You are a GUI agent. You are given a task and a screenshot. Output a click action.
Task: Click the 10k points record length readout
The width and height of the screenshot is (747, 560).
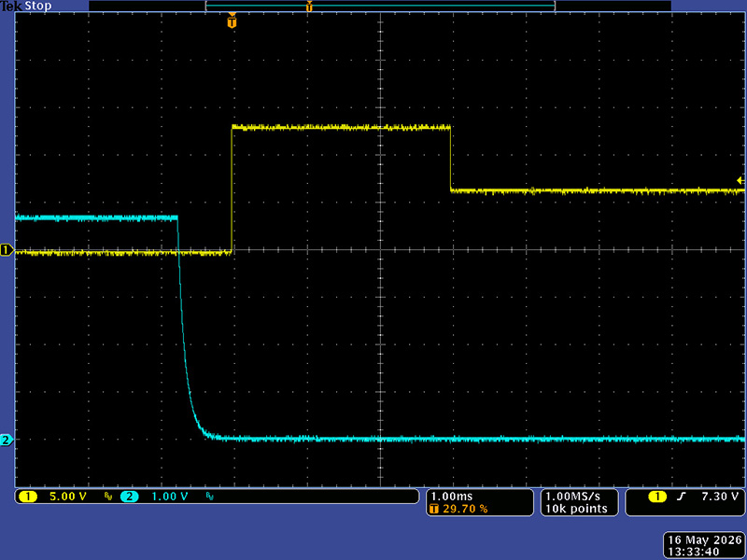click(576, 509)
